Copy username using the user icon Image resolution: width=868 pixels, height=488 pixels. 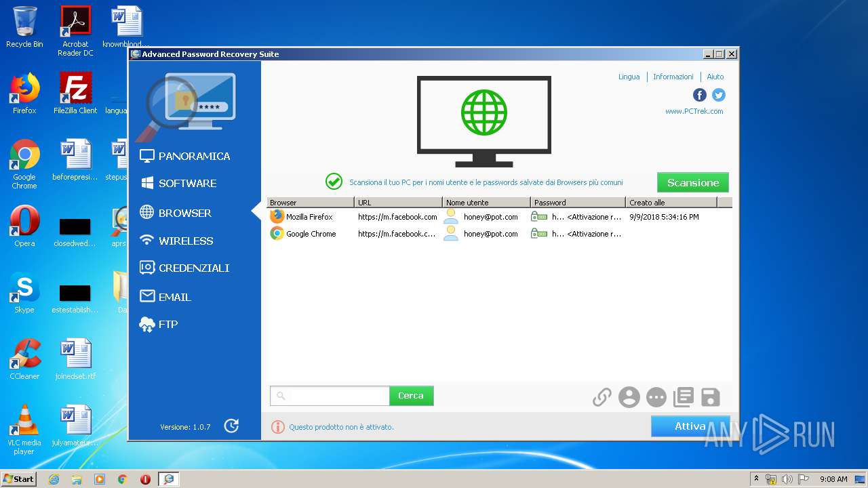point(629,397)
